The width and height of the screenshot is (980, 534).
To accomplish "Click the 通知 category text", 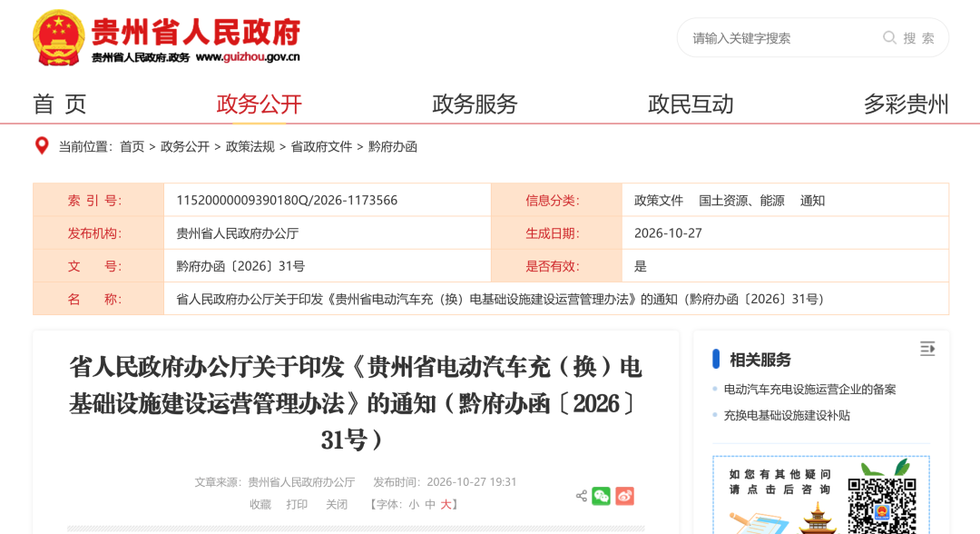I will tap(812, 201).
